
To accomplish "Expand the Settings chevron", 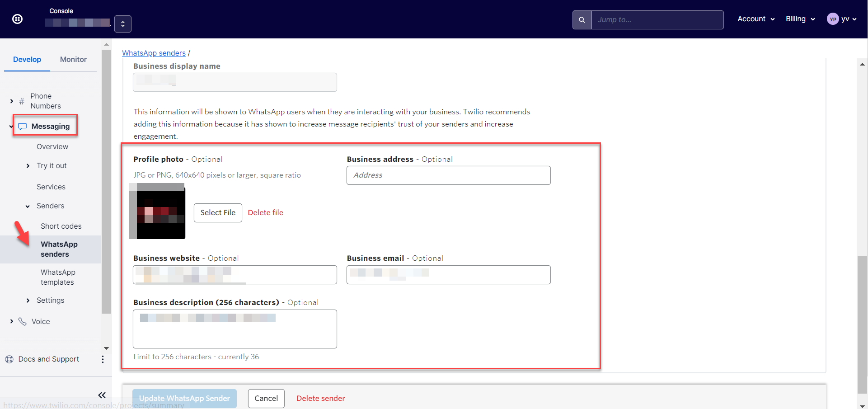I will pos(28,301).
